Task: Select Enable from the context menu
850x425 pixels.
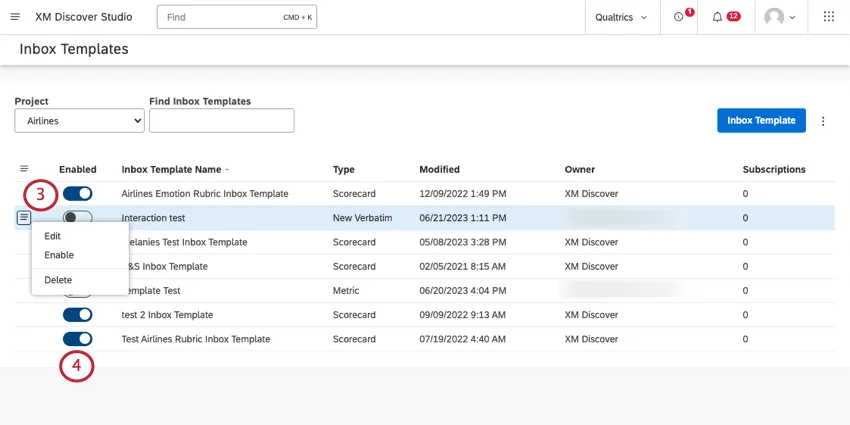Action: 59,255
